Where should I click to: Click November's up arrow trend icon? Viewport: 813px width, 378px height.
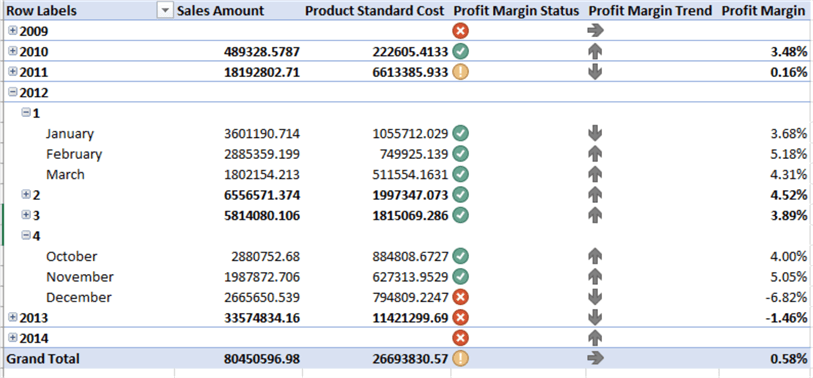(595, 276)
